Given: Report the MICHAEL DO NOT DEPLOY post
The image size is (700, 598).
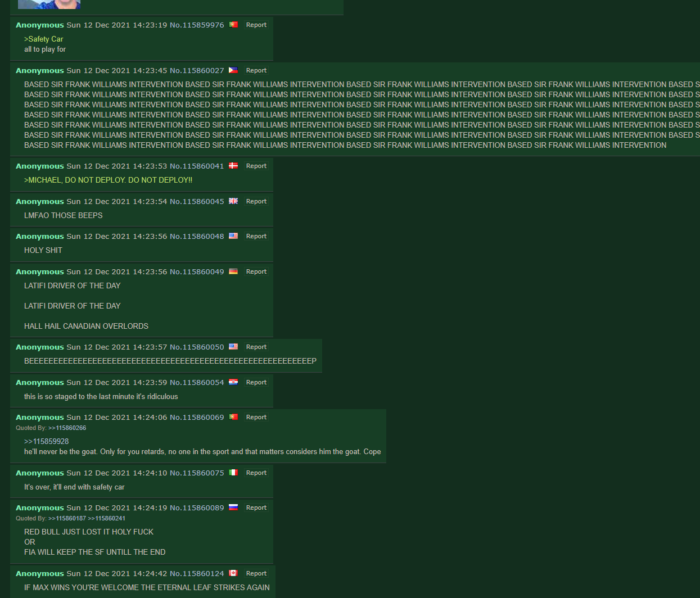Looking at the screenshot, I should pyautogui.click(x=256, y=166).
